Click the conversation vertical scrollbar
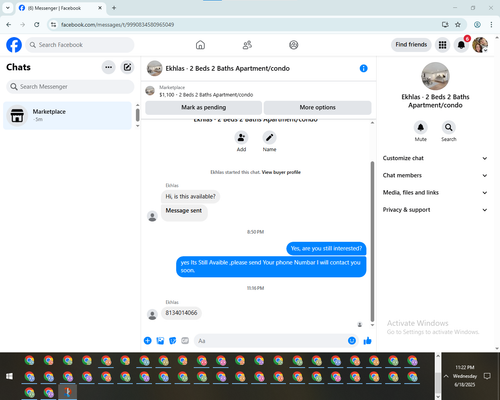 [x=372, y=242]
